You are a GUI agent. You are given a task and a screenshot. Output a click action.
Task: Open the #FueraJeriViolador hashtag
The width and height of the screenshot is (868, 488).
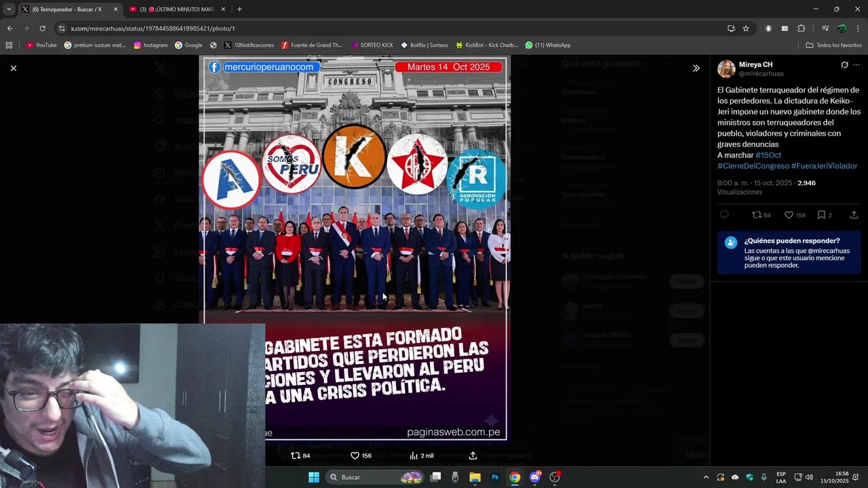(824, 166)
